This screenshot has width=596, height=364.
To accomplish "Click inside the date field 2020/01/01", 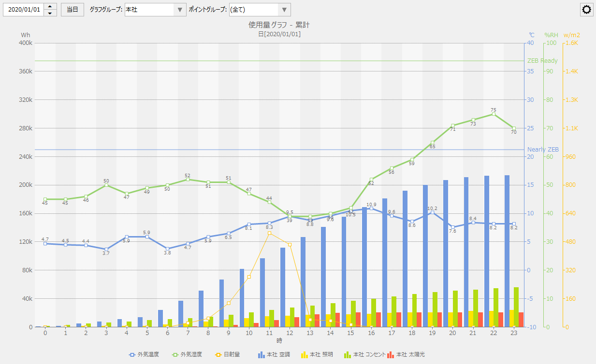I will pos(24,10).
